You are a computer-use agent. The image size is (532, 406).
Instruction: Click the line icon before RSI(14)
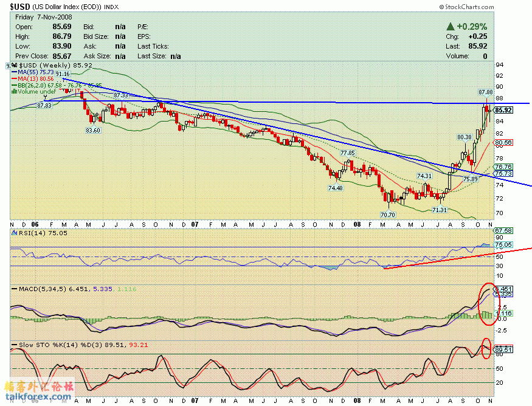point(14,233)
